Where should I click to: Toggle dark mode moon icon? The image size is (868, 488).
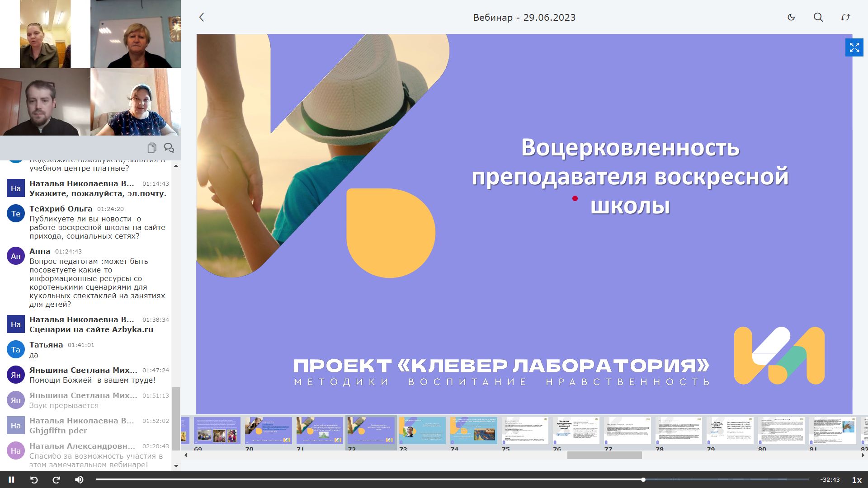pyautogui.click(x=791, y=17)
